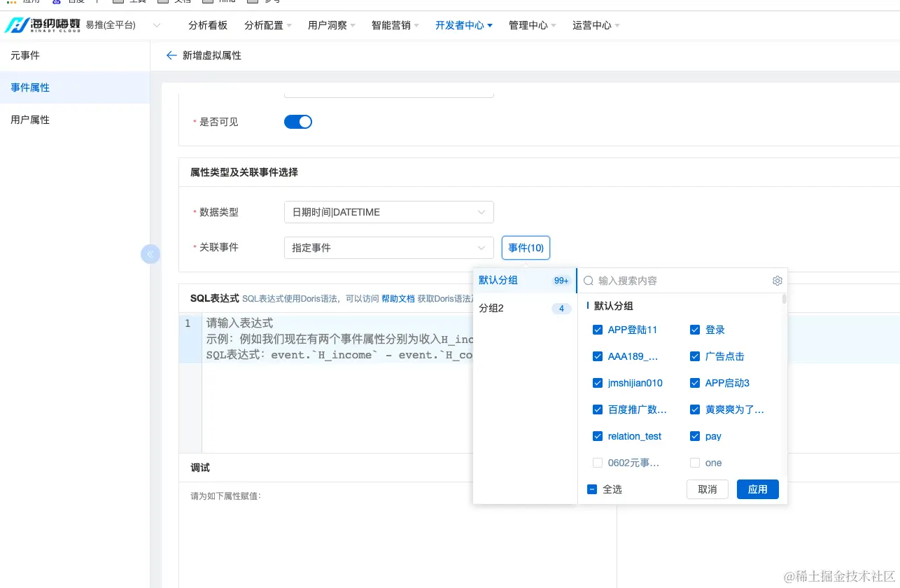
Task: Tick the one event checkbox
Action: [695, 463]
